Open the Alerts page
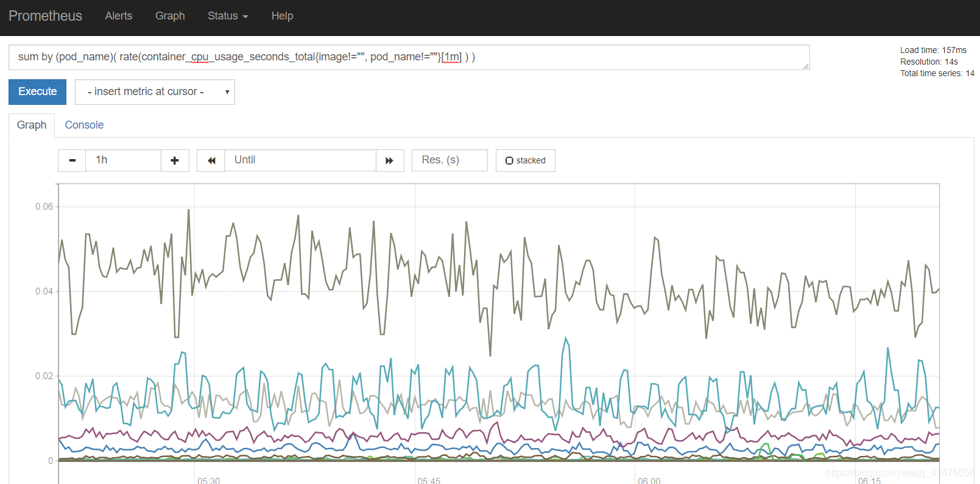 118,16
